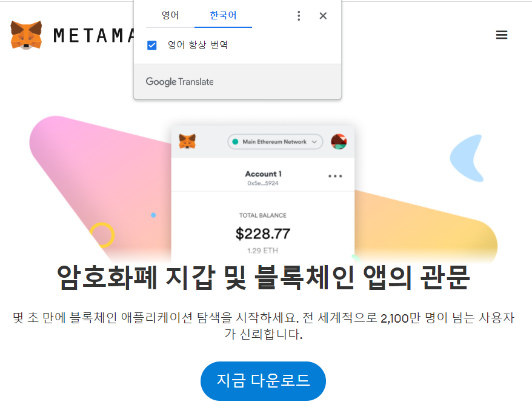The width and height of the screenshot is (532, 410).
Task: Click the yellow ring decoration
Action: point(102,235)
